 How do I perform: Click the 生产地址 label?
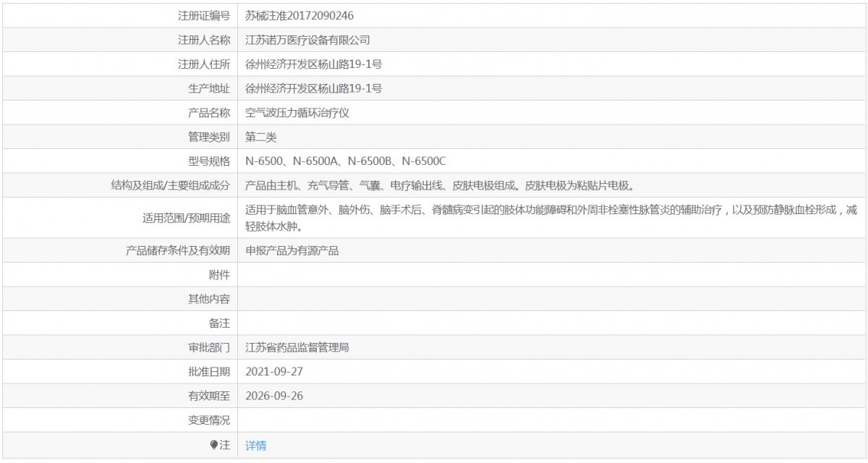point(209,88)
